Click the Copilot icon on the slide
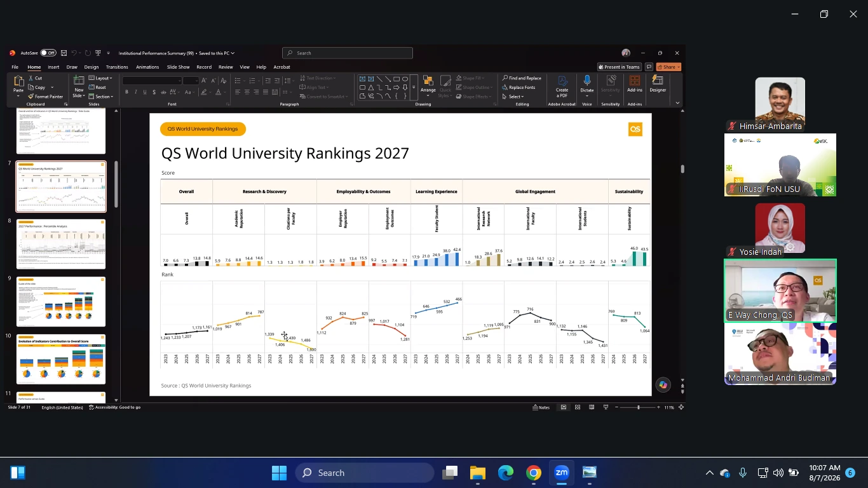 click(x=663, y=384)
